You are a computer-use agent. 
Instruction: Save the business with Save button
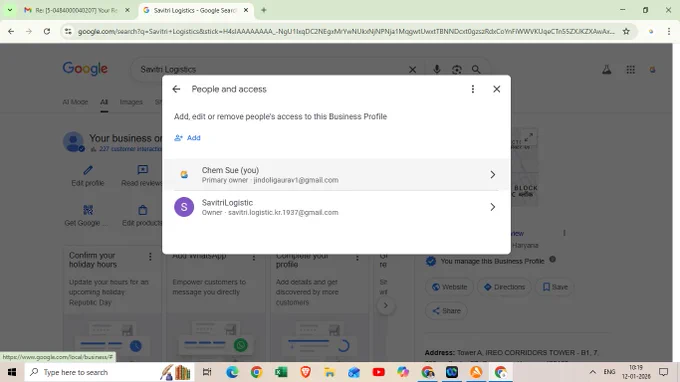tap(555, 287)
